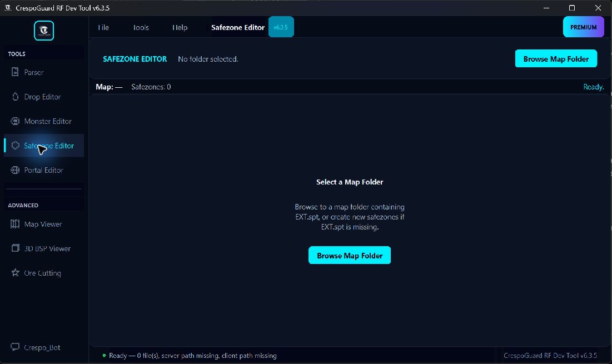Minimize the CrespoGuard window
The width and height of the screenshot is (612, 364).
click(x=546, y=8)
